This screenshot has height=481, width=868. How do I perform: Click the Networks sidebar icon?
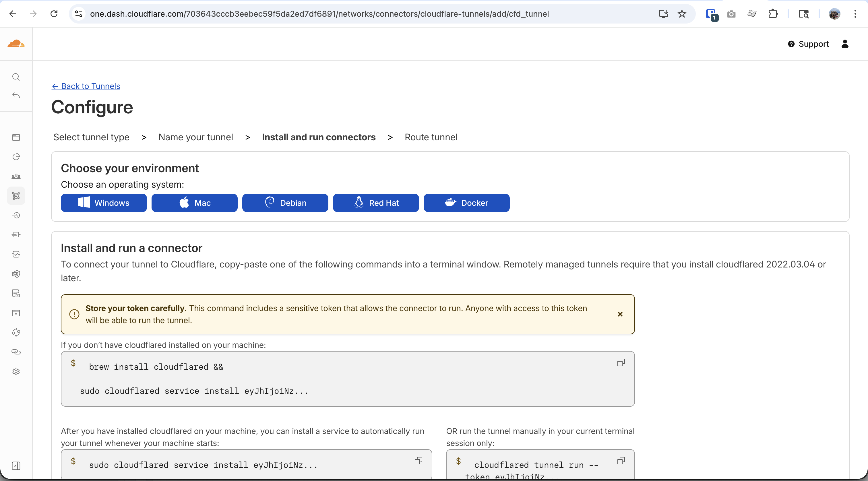coord(16,196)
